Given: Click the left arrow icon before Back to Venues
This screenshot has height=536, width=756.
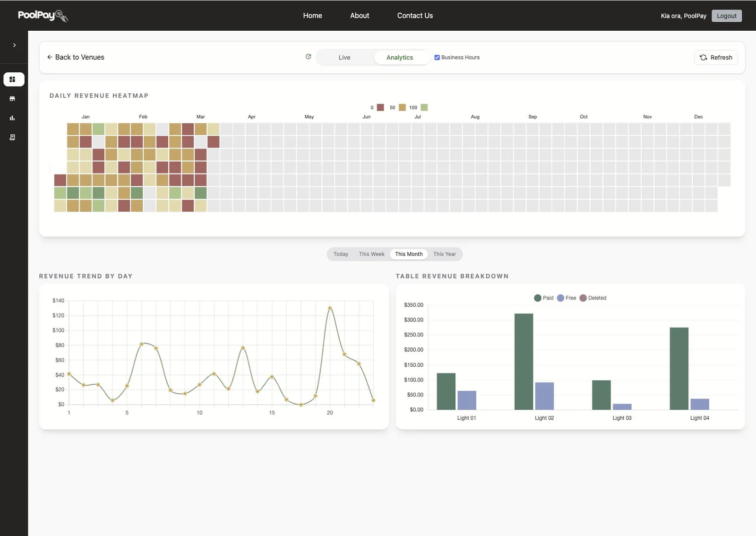Looking at the screenshot, I should click(x=50, y=57).
